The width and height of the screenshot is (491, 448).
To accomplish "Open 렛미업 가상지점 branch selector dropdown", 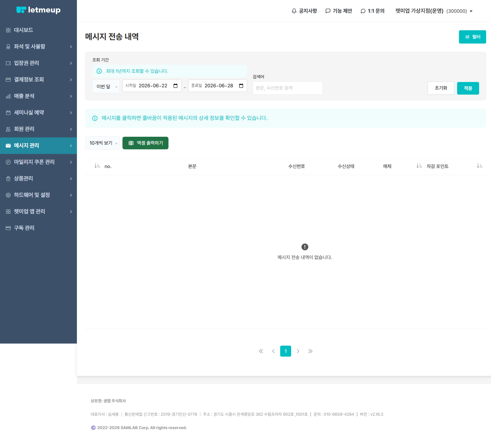I will (x=434, y=11).
